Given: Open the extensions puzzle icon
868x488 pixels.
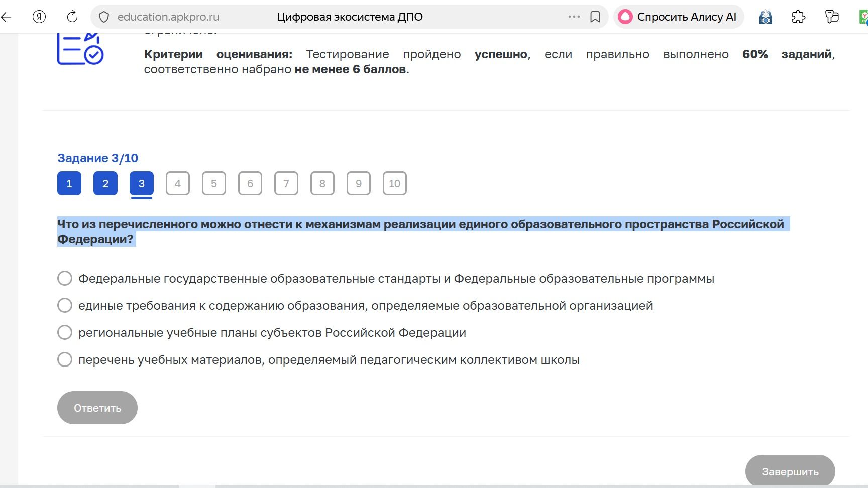Looking at the screenshot, I should (x=798, y=17).
